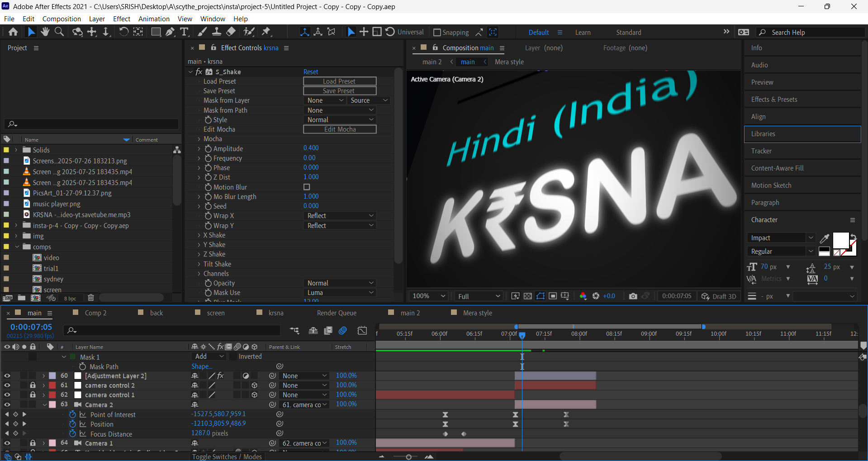Hide the camera control 2 layer

tap(7, 385)
